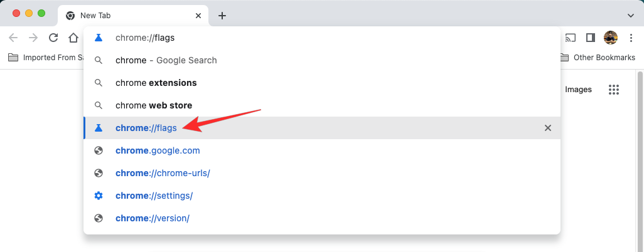The width and height of the screenshot is (644, 252).
Task: Click the reload page icon
Action: [53, 38]
